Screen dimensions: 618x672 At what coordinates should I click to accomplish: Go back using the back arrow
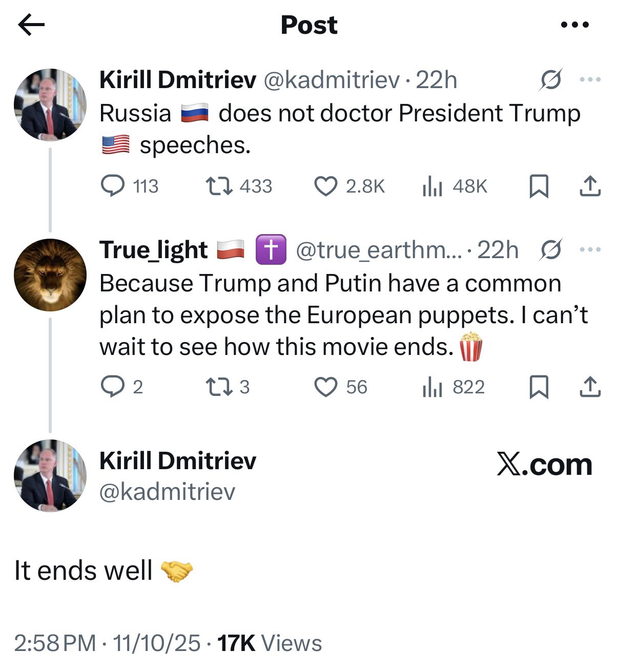click(31, 25)
